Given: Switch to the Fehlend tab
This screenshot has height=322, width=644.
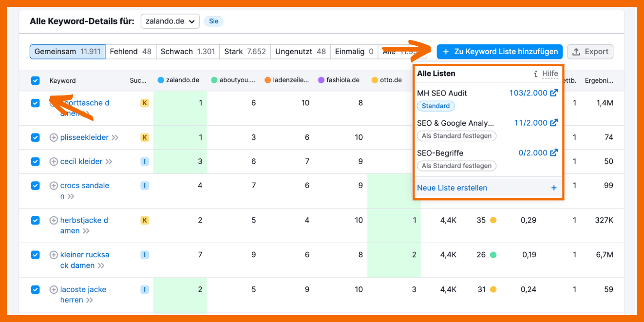Looking at the screenshot, I should click(x=130, y=52).
